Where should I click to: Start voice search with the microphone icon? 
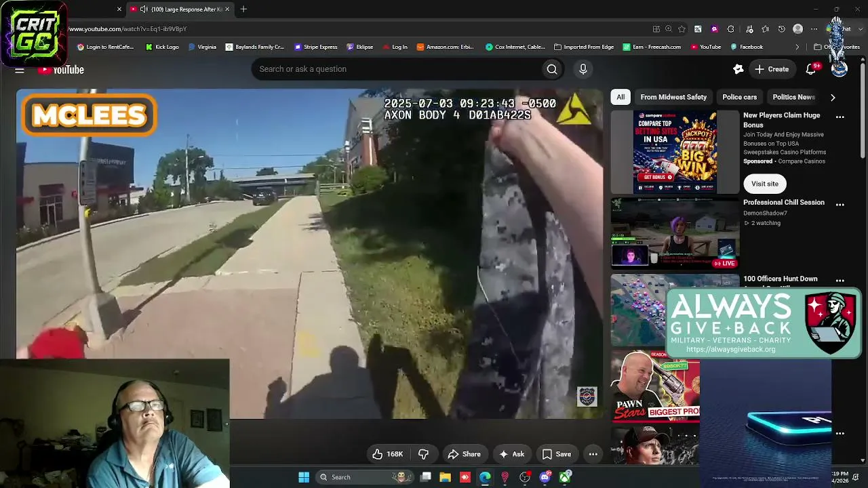[583, 69]
